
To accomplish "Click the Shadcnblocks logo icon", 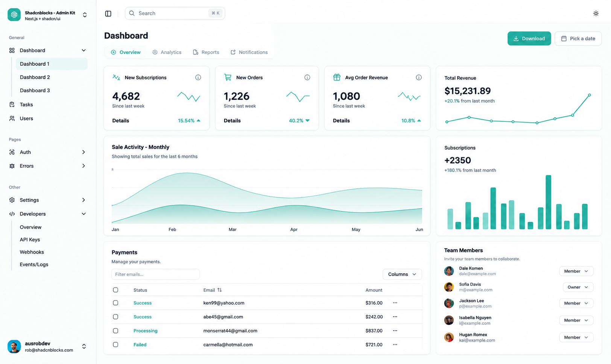I will tap(14, 15).
